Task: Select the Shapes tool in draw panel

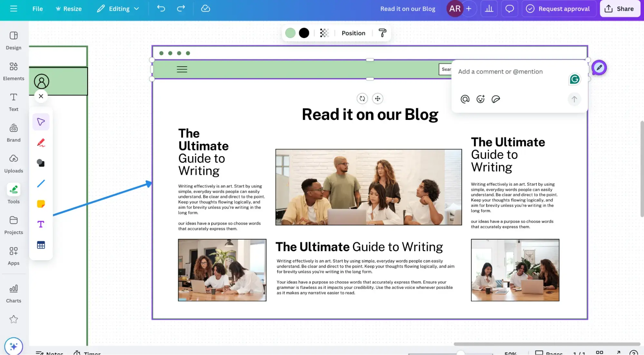Action: coord(41,163)
